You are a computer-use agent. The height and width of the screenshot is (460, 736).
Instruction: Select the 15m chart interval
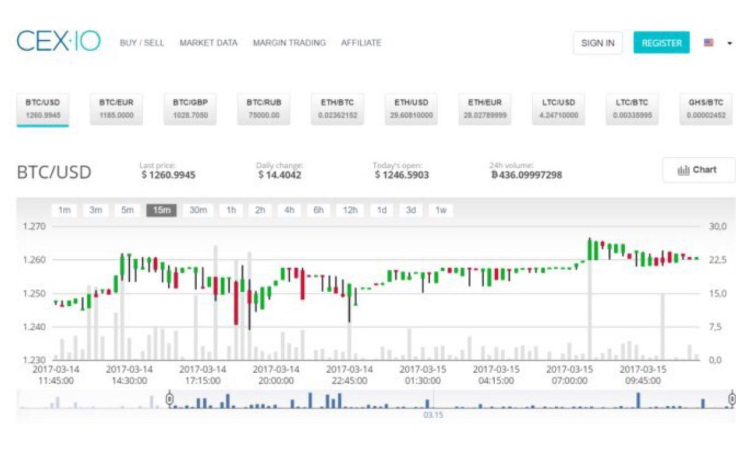[x=161, y=210]
